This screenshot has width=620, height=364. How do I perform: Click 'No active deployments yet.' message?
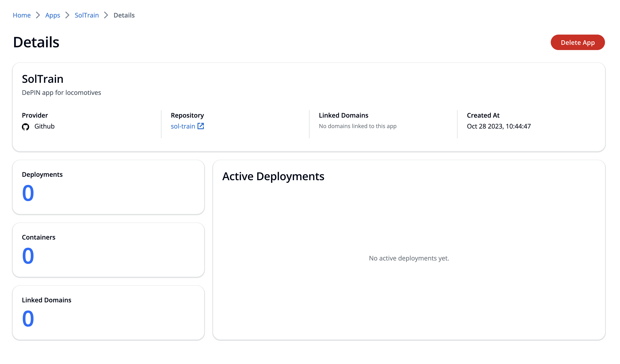[409, 258]
